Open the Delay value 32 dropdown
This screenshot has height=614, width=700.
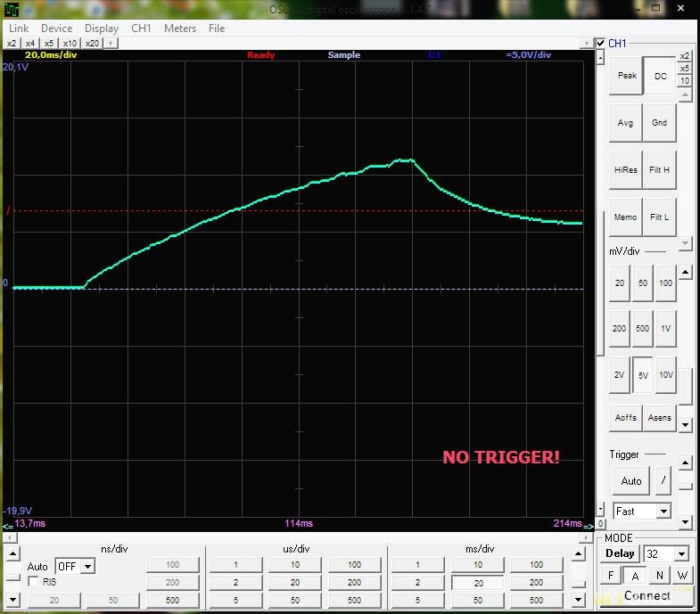coord(681,553)
